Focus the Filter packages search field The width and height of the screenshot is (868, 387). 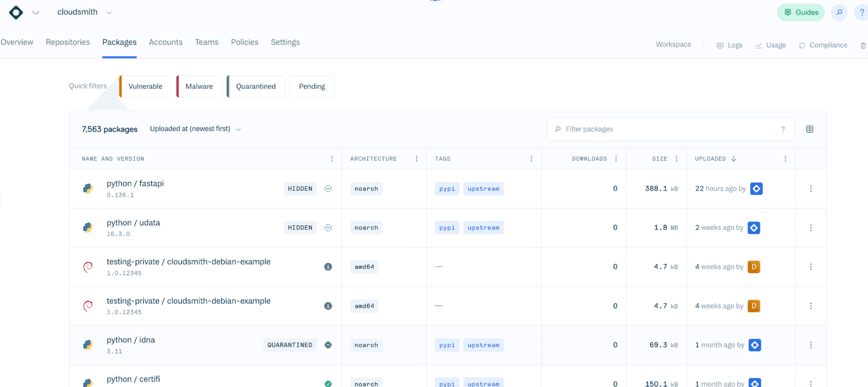point(671,129)
